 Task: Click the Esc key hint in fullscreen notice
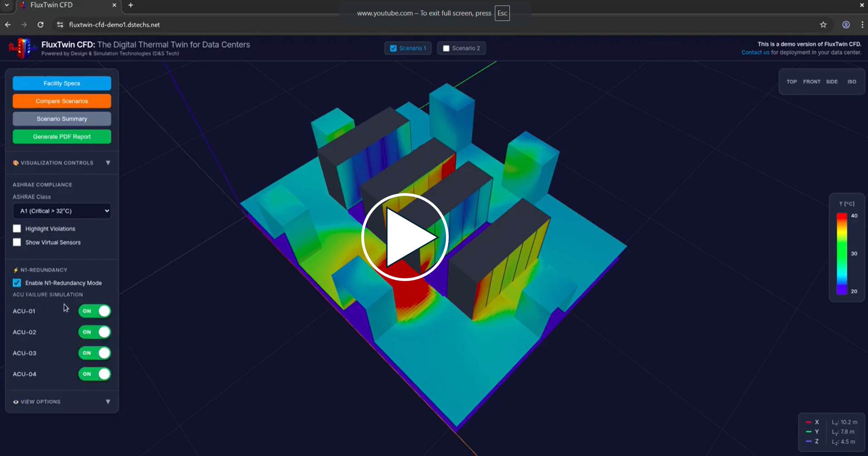[502, 13]
